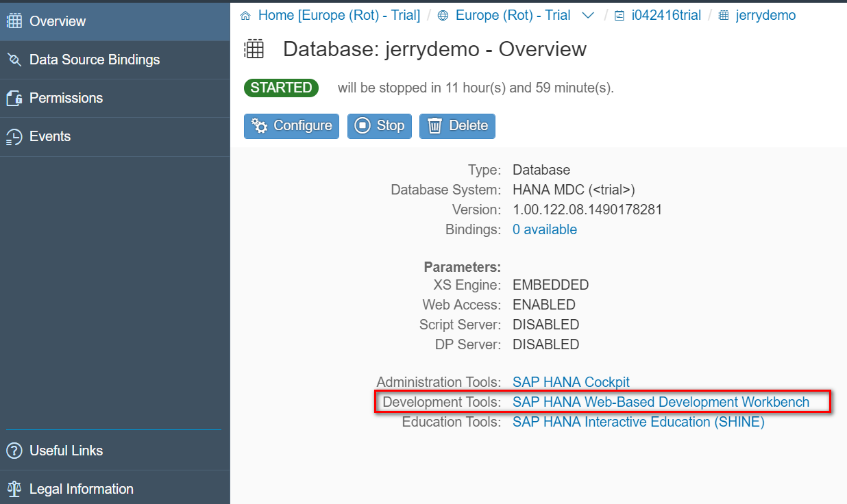Open the Overview sidebar item
Viewport: 847px width, 504px height.
tap(115, 21)
